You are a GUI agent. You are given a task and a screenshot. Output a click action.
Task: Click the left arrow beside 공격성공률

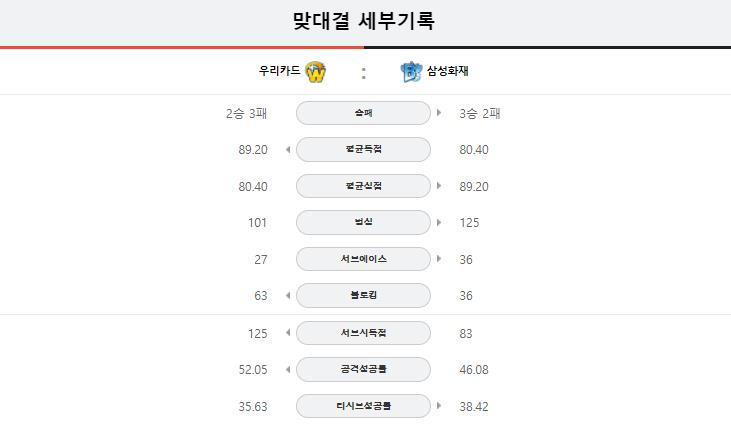pos(288,369)
